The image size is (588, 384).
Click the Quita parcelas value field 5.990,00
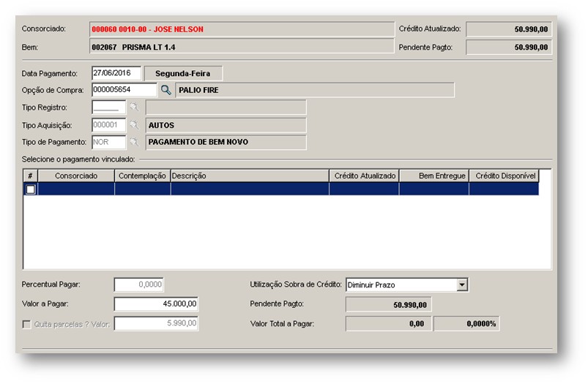(x=157, y=323)
